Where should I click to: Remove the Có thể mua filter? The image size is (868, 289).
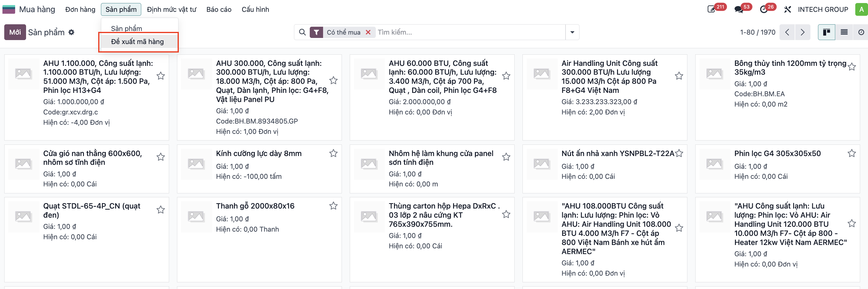(368, 32)
